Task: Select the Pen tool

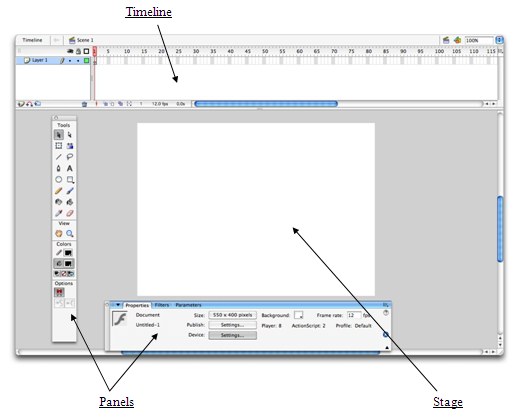Action: (59, 168)
